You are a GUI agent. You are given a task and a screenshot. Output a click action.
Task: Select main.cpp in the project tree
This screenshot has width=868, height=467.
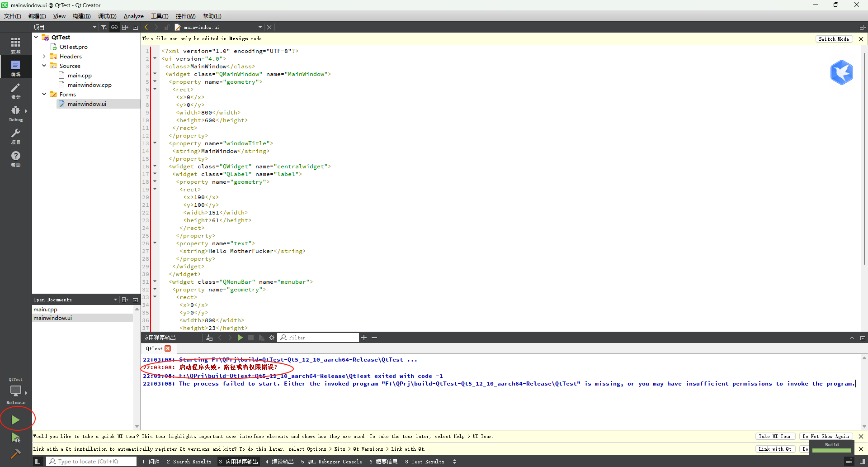click(x=80, y=75)
